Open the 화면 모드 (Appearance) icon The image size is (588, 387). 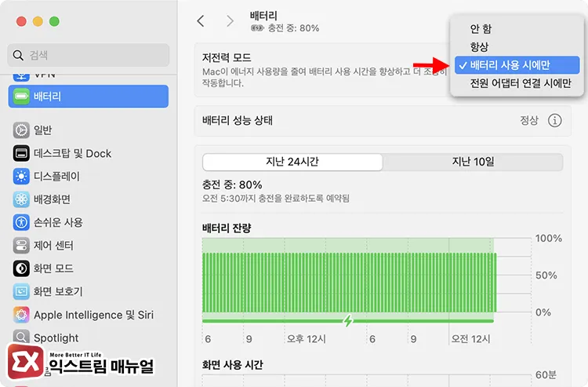click(21, 268)
